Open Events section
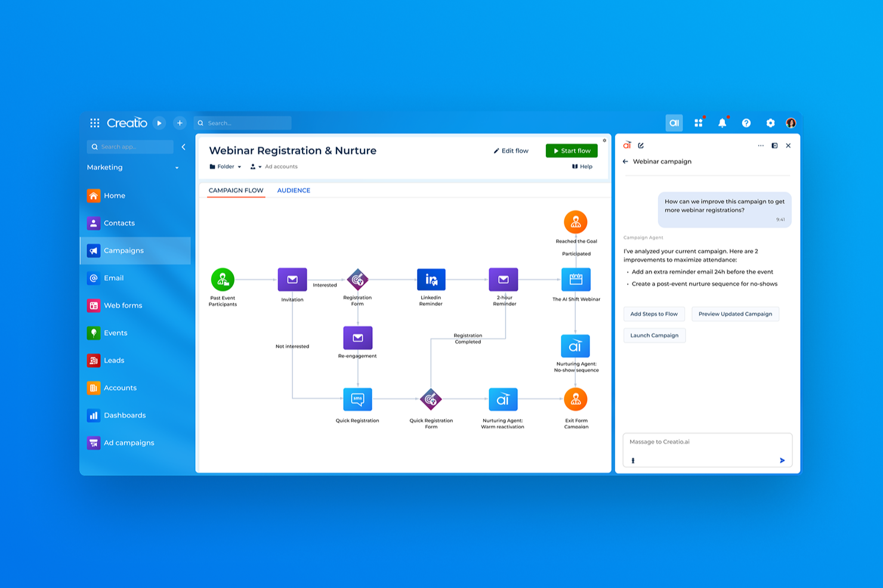883x588 pixels. (135, 333)
